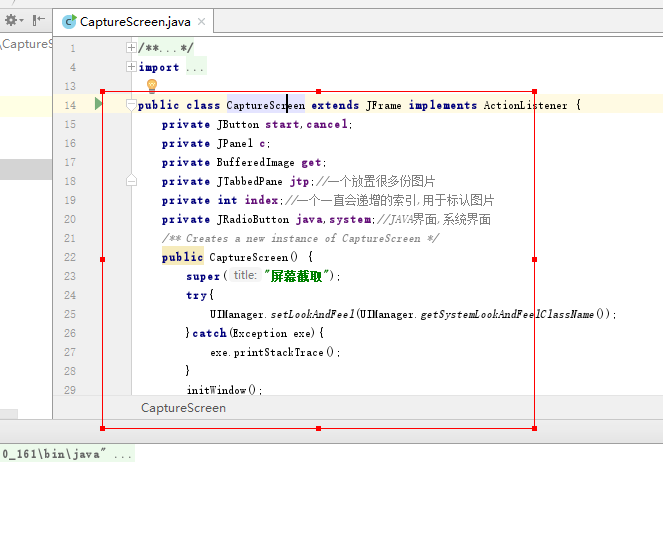This screenshot has height=539, width=663.
Task: Click line number 22 in gutter
Action: pos(70,257)
